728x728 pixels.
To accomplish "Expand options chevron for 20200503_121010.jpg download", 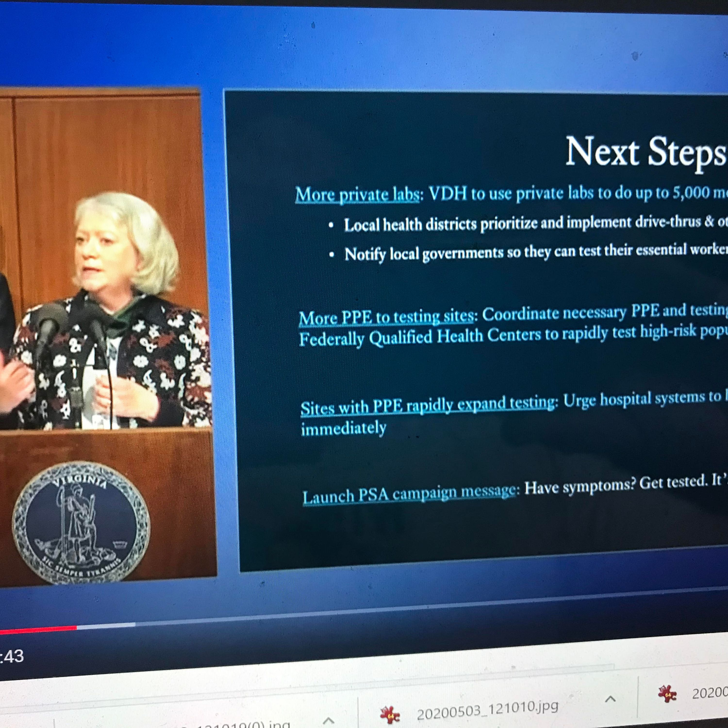I will coord(610,699).
